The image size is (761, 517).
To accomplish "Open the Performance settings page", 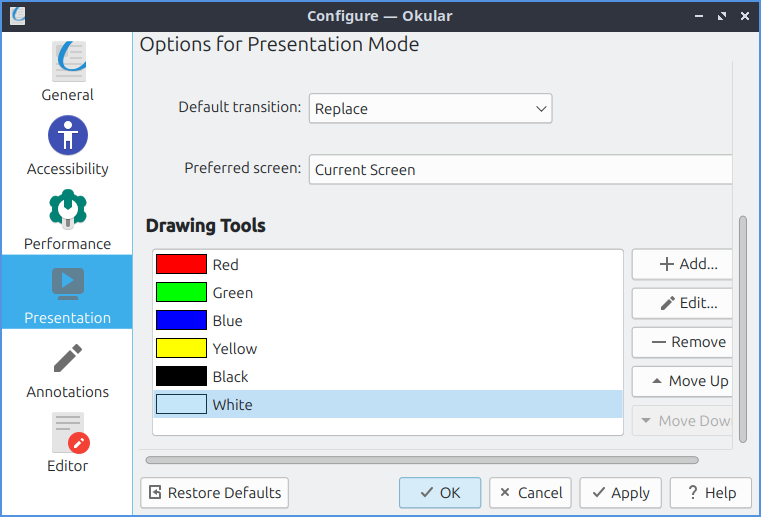I will (67, 220).
